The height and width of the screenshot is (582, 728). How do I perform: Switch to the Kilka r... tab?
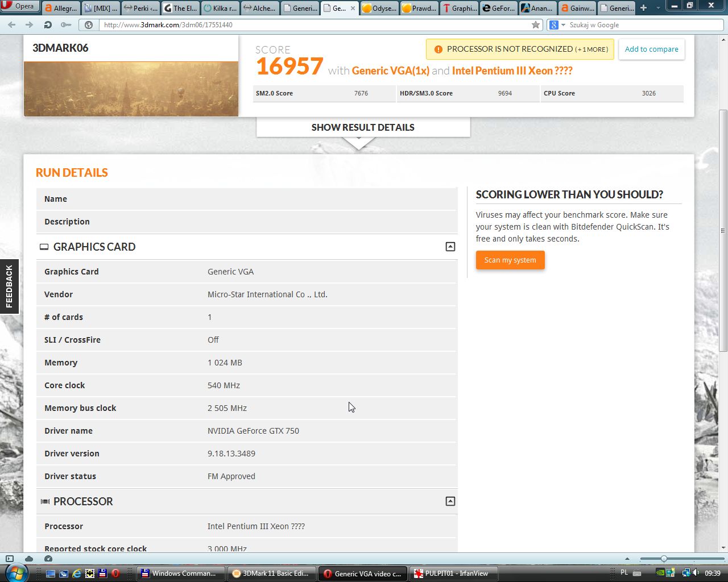(220, 8)
